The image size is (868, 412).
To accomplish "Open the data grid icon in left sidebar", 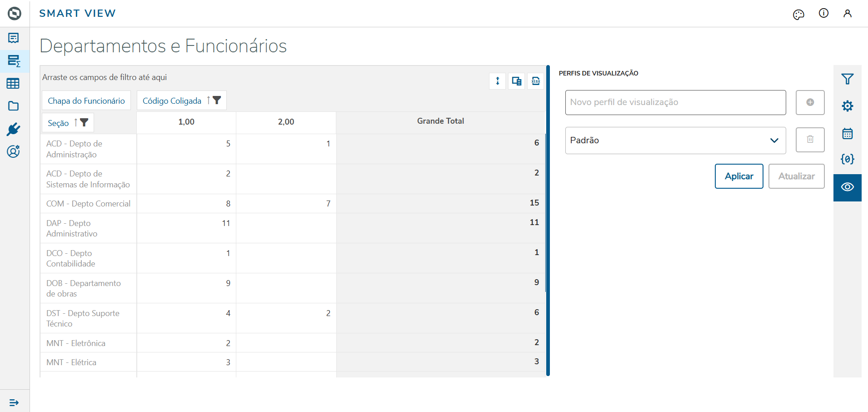I will pos(13,84).
